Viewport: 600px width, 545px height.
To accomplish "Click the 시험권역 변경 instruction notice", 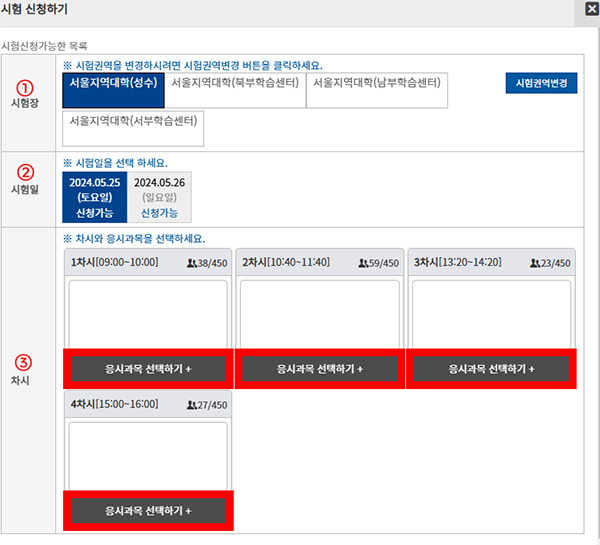I will tap(193, 65).
